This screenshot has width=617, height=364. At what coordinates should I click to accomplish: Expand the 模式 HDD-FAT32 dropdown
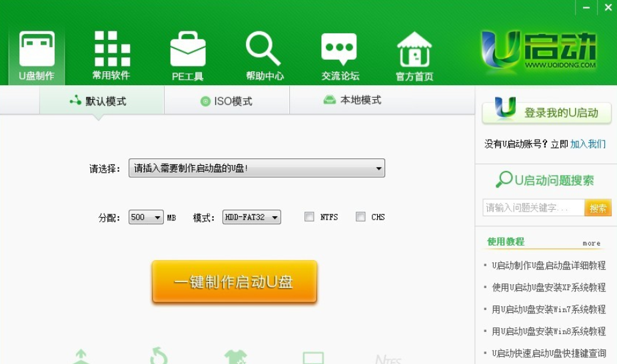[x=251, y=217]
